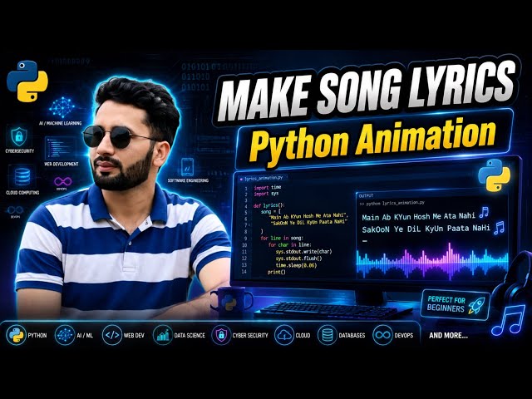
Task: Click the audio waveform visualizer
Action: (x=432, y=262)
